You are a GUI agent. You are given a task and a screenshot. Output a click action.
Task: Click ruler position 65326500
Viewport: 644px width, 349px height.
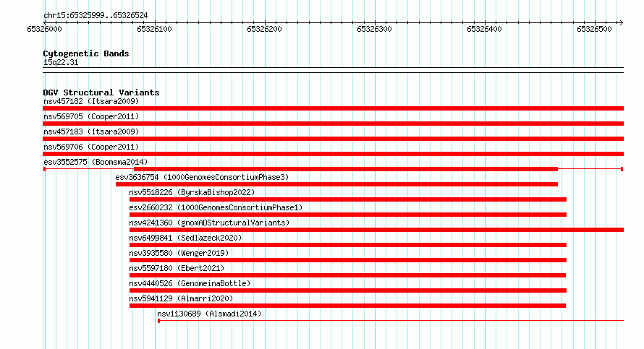pyautogui.click(x=594, y=29)
